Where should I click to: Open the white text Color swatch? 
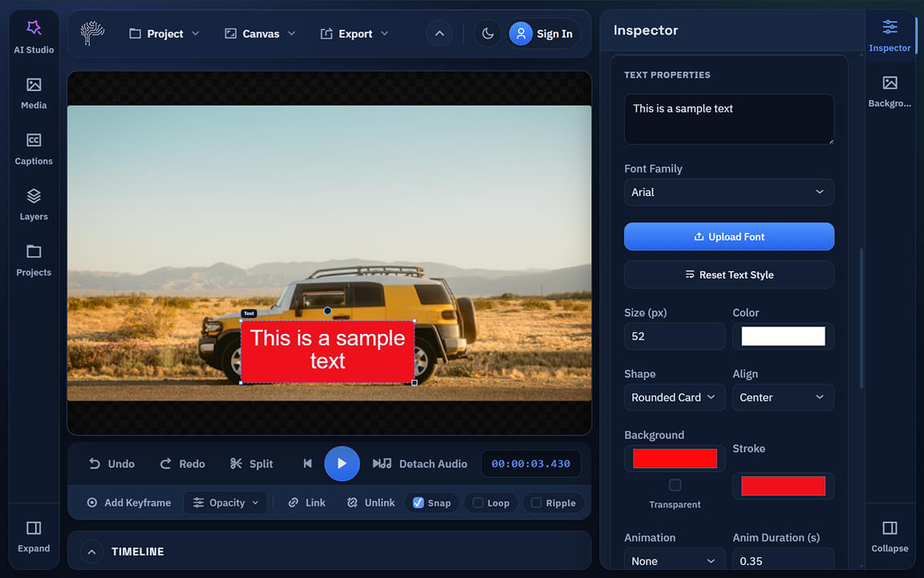point(783,336)
